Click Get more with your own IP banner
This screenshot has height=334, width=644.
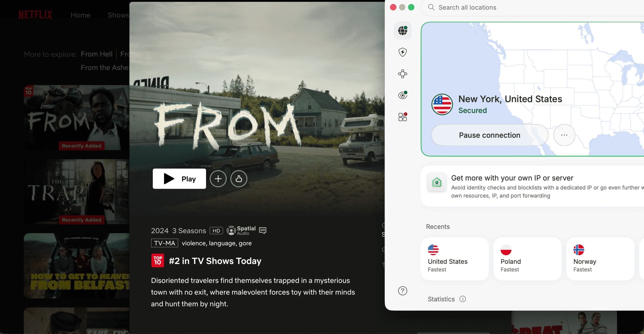click(x=532, y=186)
